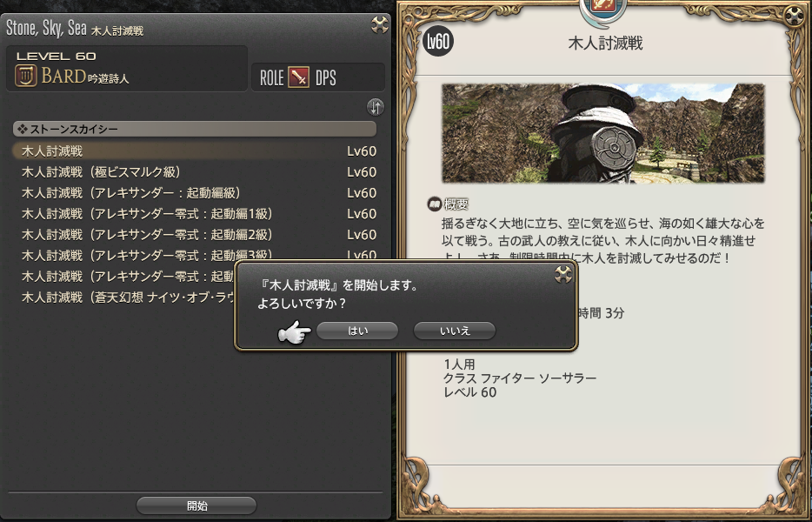The width and height of the screenshot is (812, 522).
Task: Collapse the ストーンスカイシー category header
Action: 195,129
